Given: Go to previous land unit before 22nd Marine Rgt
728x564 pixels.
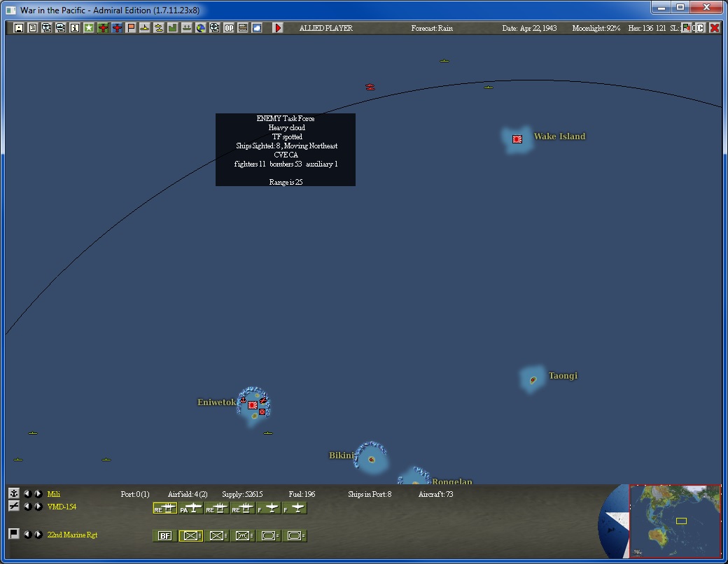Looking at the screenshot, I should click(28, 535).
